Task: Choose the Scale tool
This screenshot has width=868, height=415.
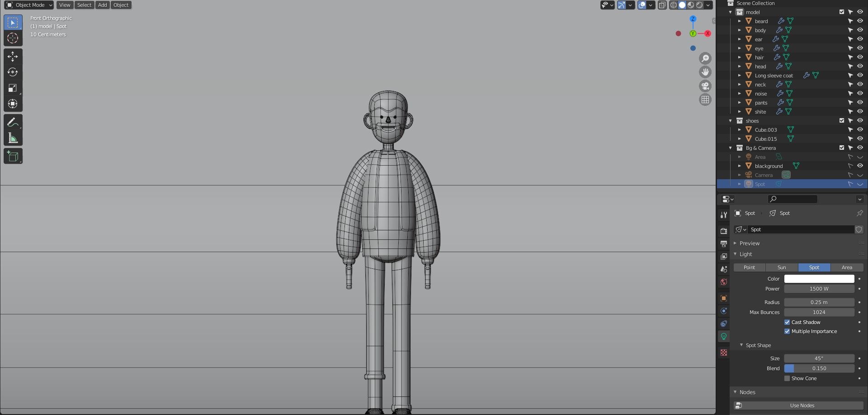Action: pyautogui.click(x=13, y=88)
